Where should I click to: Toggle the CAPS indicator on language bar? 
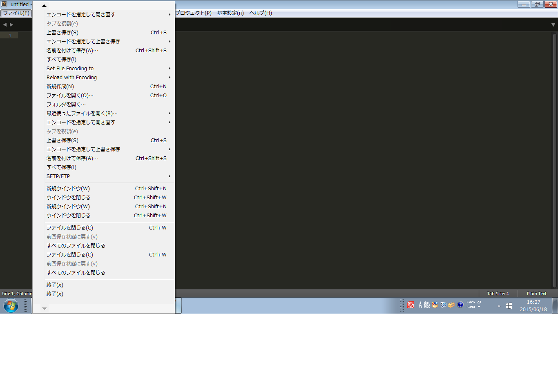point(471,302)
